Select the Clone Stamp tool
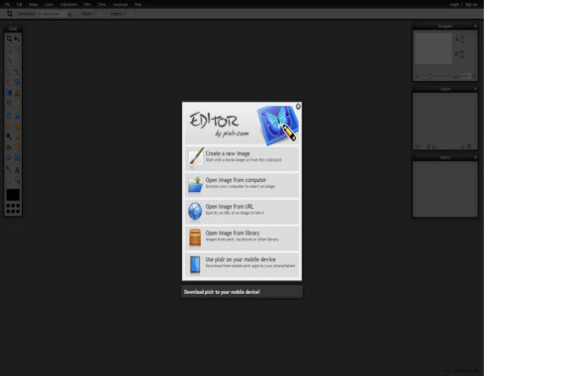 [x=17, y=93]
